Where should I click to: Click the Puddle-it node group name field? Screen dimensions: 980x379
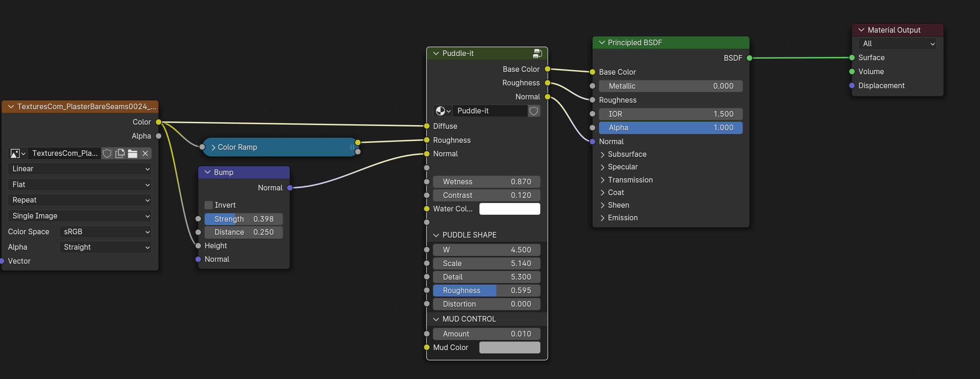pos(490,111)
